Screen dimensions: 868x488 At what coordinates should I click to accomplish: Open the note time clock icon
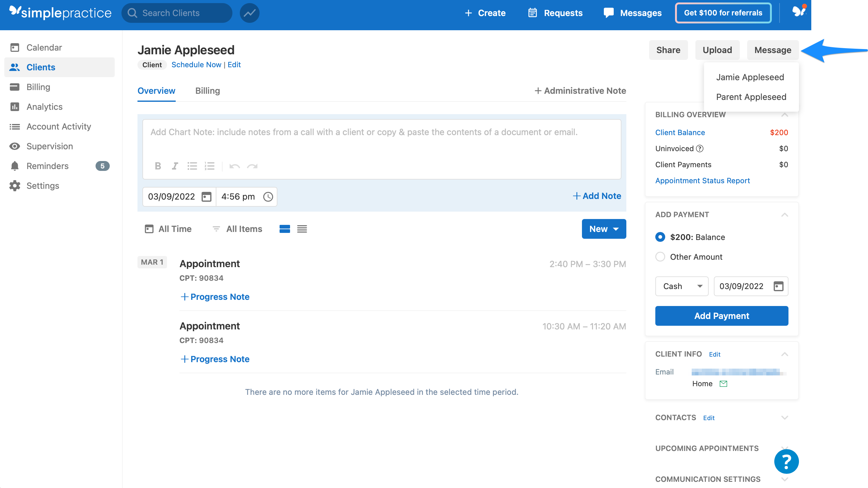268,196
